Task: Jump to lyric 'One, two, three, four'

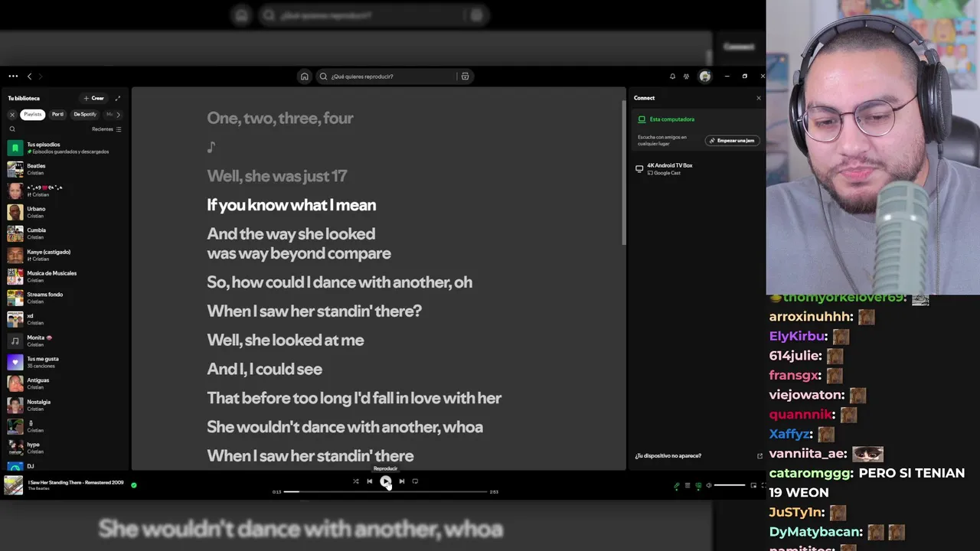Action: (x=279, y=118)
